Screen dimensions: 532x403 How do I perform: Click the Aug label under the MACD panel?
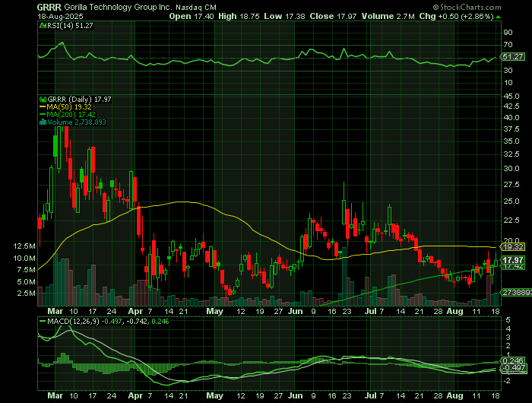(454, 396)
